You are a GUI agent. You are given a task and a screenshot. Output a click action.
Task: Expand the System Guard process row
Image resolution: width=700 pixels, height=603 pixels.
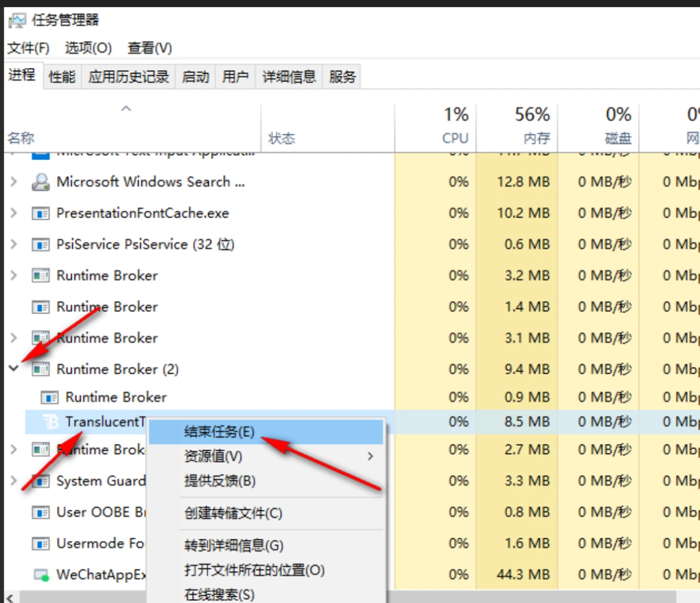point(14,481)
